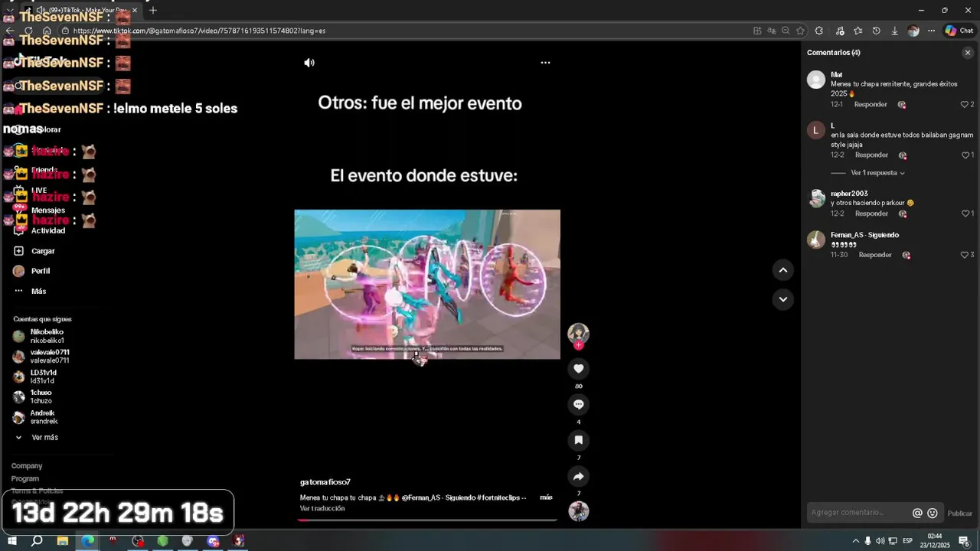Open the browser translate page icon

pyautogui.click(x=772, y=31)
